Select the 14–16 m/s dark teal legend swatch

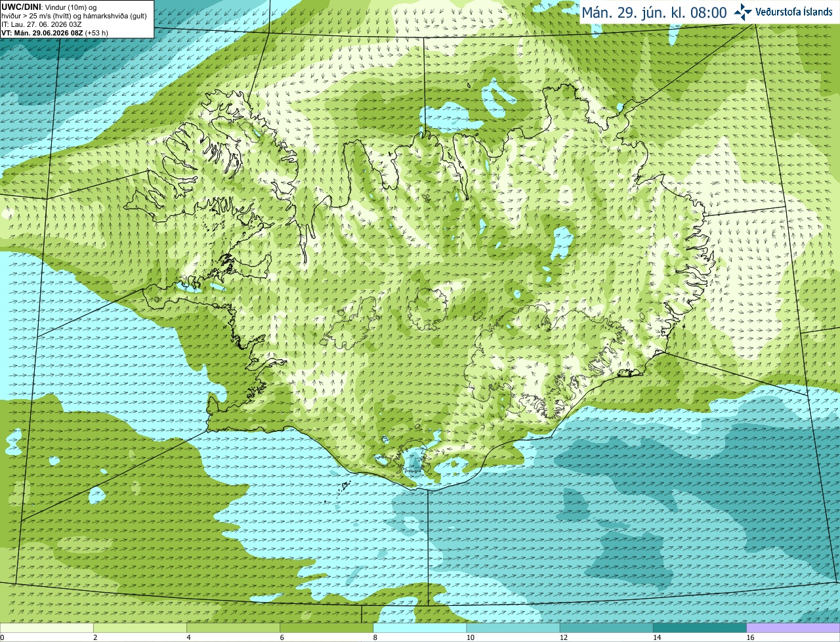click(700, 628)
